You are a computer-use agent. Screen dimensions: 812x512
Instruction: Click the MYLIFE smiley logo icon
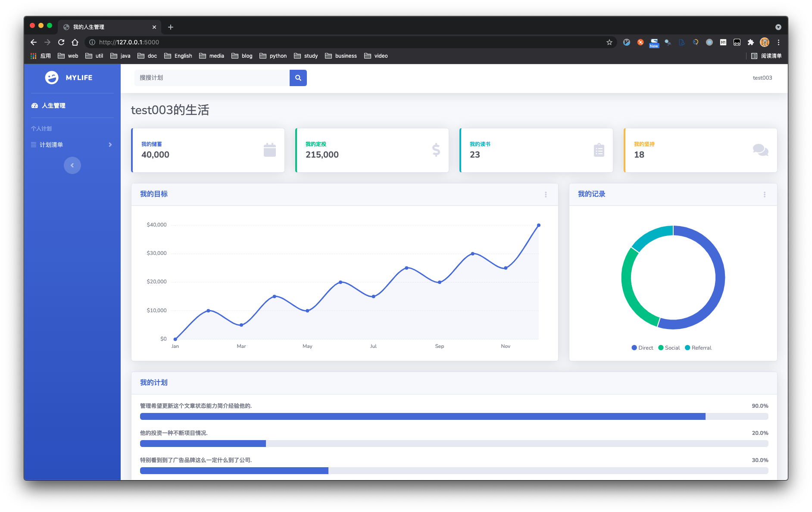[x=52, y=78]
